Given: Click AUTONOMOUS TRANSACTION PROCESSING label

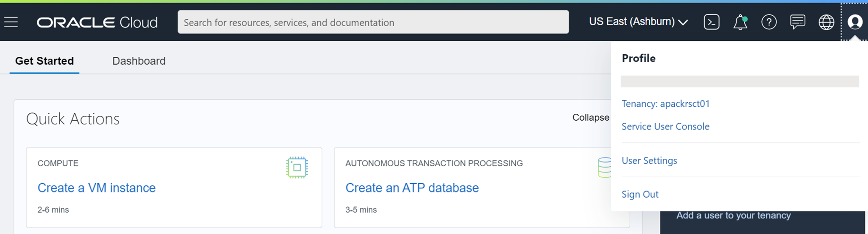Looking at the screenshot, I should [434, 163].
